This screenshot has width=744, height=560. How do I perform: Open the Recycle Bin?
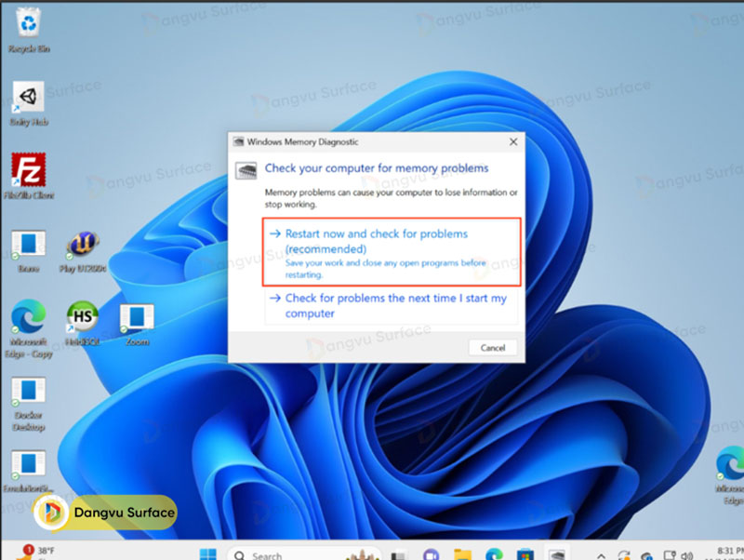[28, 23]
